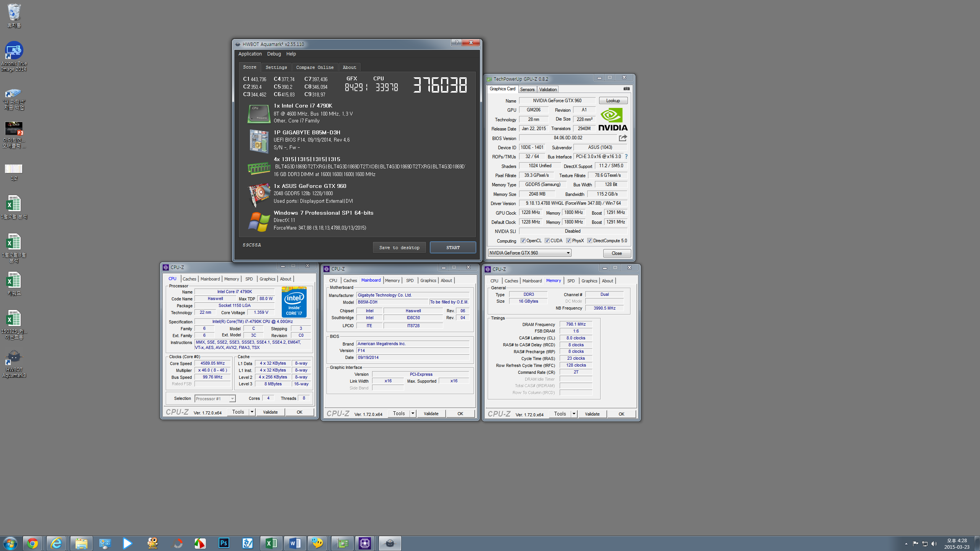
Task: Click the DRAM Frequency 798.1 MHz value
Action: [576, 324]
